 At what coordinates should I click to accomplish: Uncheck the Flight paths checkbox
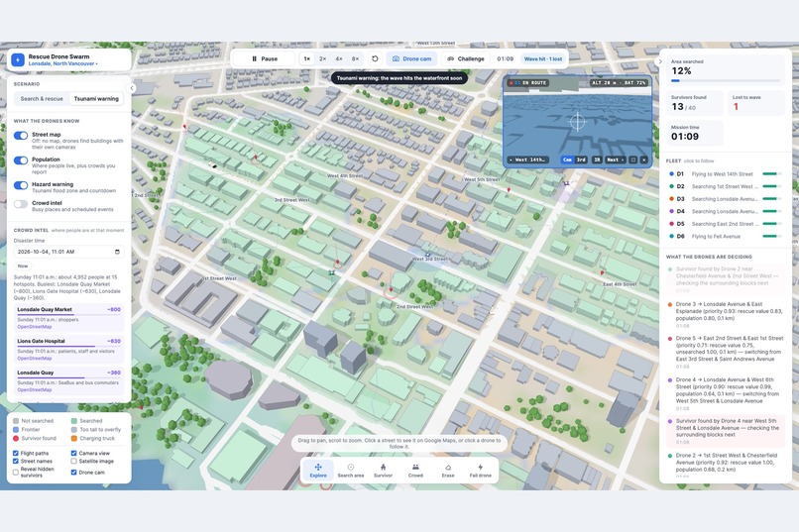pos(16,453)
